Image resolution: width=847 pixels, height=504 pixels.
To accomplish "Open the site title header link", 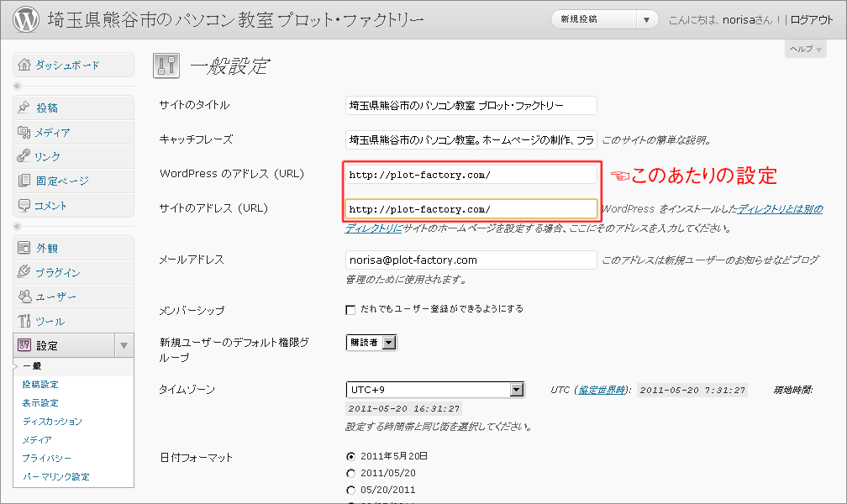I will 236,20.
